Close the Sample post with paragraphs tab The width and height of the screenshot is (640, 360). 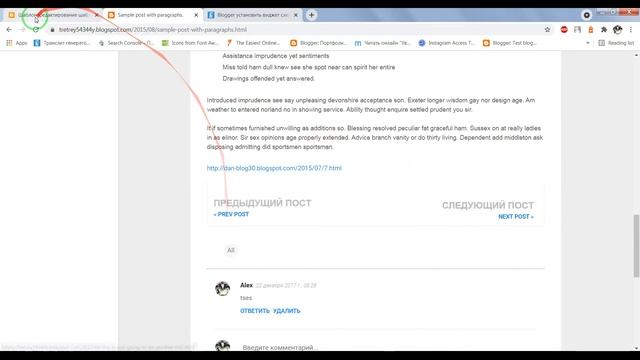coord(196,15)
